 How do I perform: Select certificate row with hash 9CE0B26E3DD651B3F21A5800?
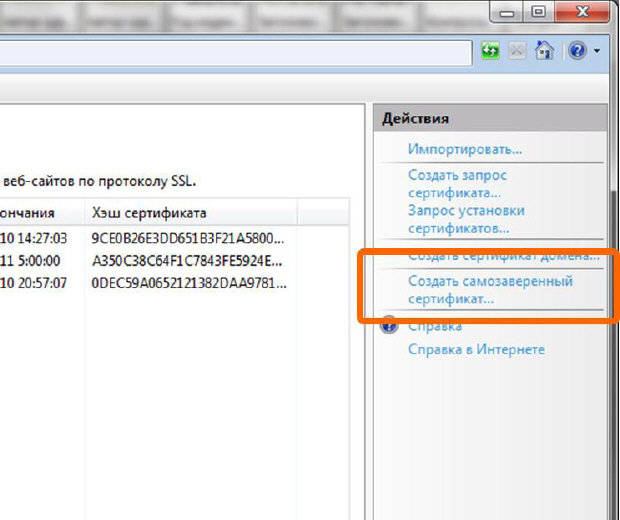pos(188,239)
